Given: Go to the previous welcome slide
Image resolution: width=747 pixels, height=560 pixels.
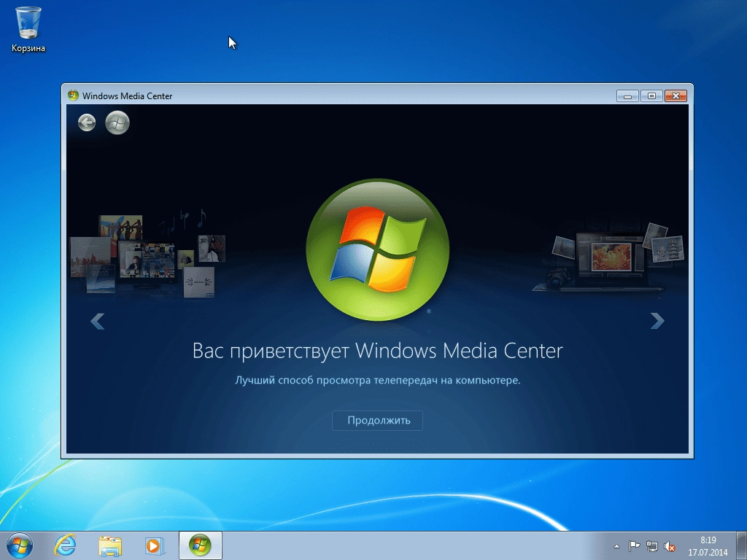Looking at the screenshot, I should point(97,322).
